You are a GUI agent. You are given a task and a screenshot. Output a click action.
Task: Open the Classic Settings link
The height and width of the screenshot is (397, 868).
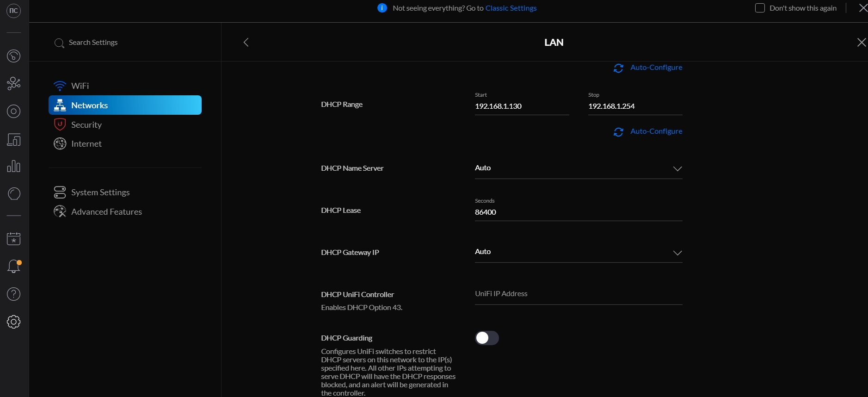(x=511, y=8)
